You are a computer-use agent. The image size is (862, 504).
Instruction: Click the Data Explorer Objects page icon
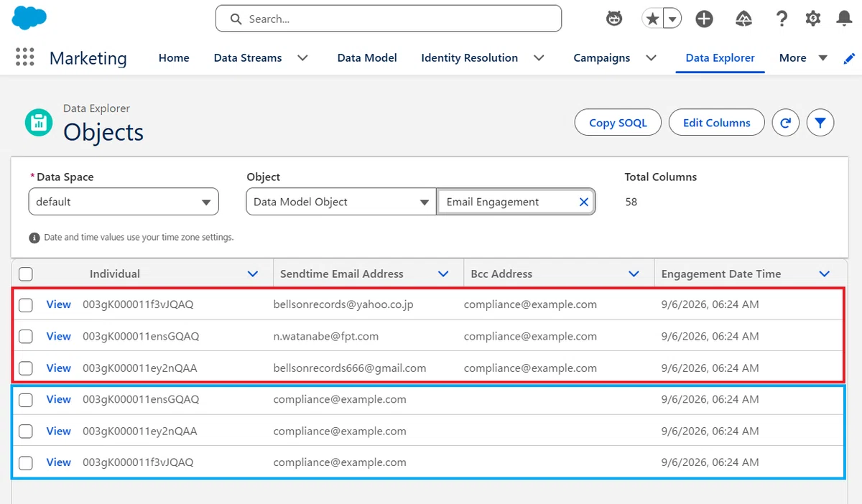[39, 123]
